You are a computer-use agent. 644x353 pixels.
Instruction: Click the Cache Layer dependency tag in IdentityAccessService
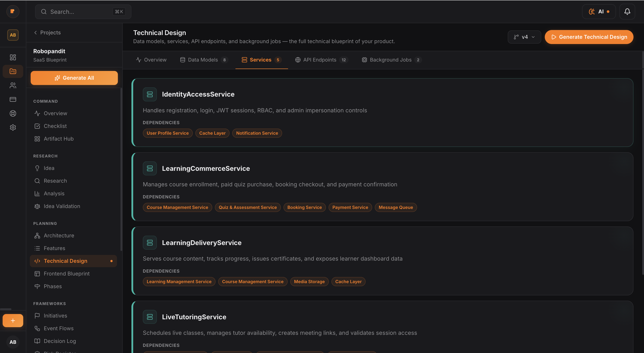212,133
